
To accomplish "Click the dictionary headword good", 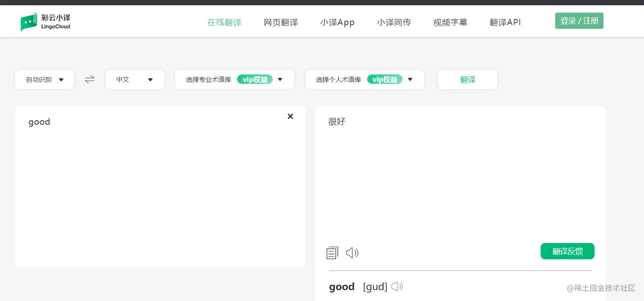I will tap(342, 287).
